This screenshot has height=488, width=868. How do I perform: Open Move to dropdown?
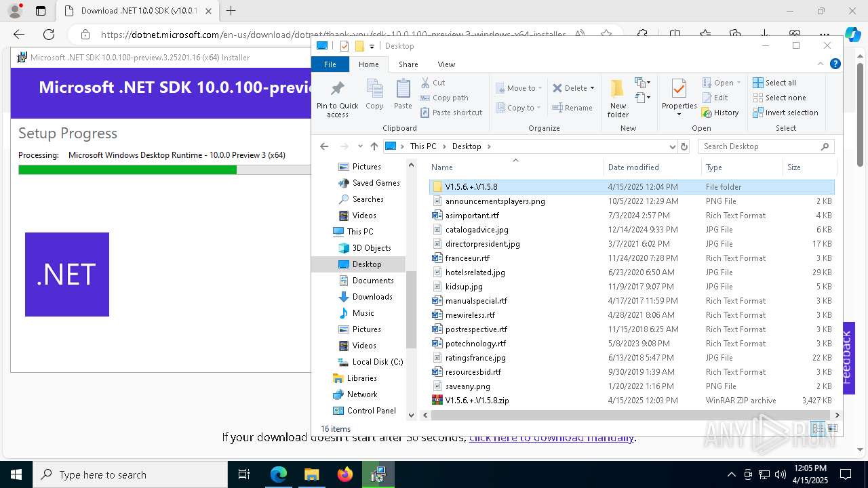518,88
